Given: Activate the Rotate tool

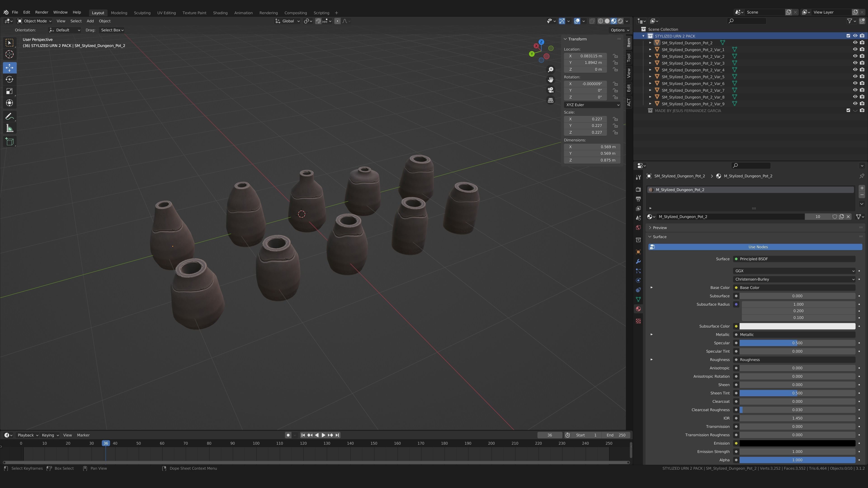Looking at the screenshot, I should click(x=9, y=80).
